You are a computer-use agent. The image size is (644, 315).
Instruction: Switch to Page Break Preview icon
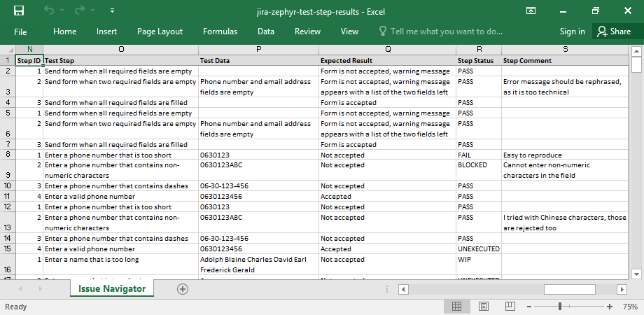pos(509,307)
